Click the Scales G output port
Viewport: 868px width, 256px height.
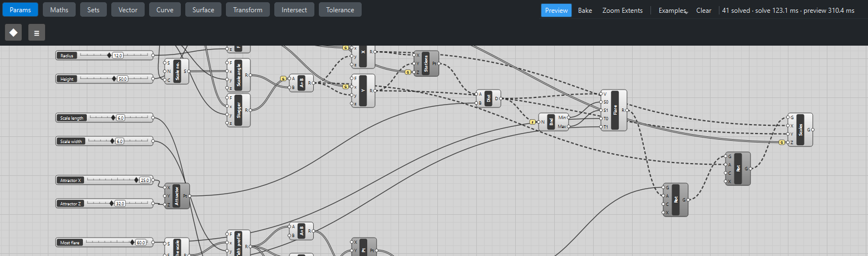[x=813, y=130]
